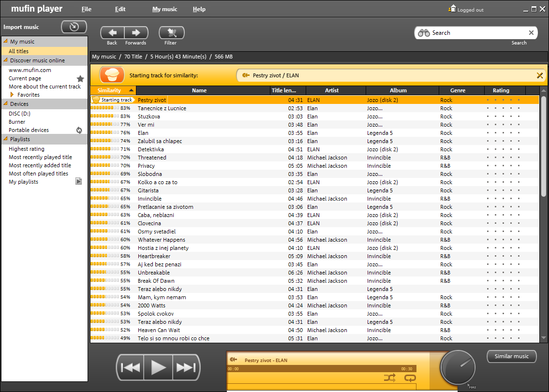Open the Burner device
The height and width of the screenshot is (392, 549).
(17, 122)
